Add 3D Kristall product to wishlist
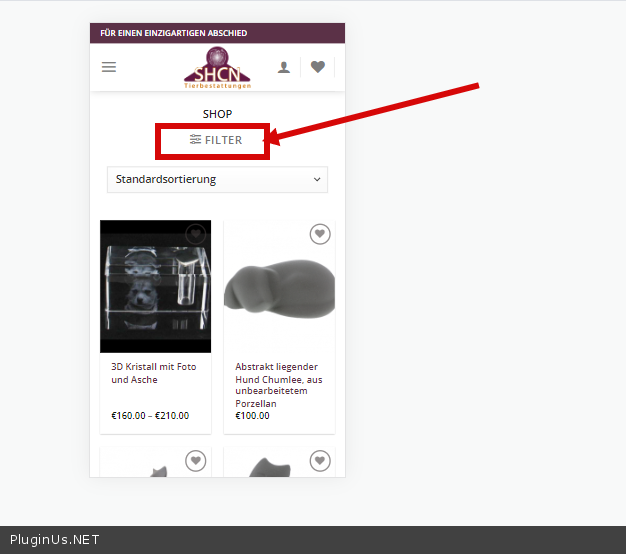The image size is (626, 554). click(x=196, y=234)
